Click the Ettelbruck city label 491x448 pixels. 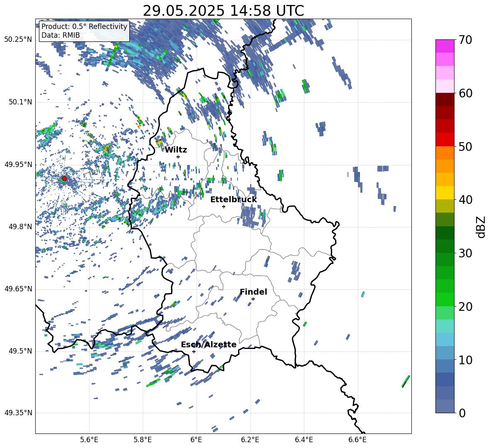[x=233, y=200]
